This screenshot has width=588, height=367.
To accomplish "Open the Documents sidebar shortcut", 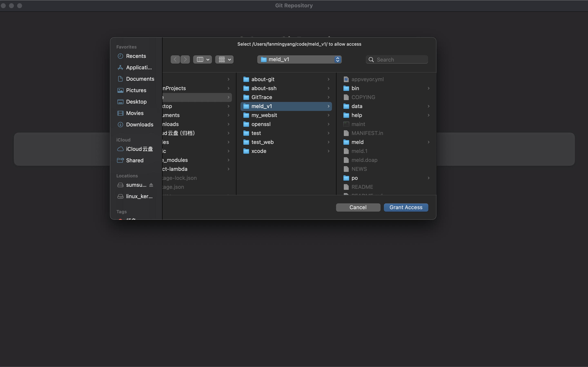I will [x=140, y=79].
